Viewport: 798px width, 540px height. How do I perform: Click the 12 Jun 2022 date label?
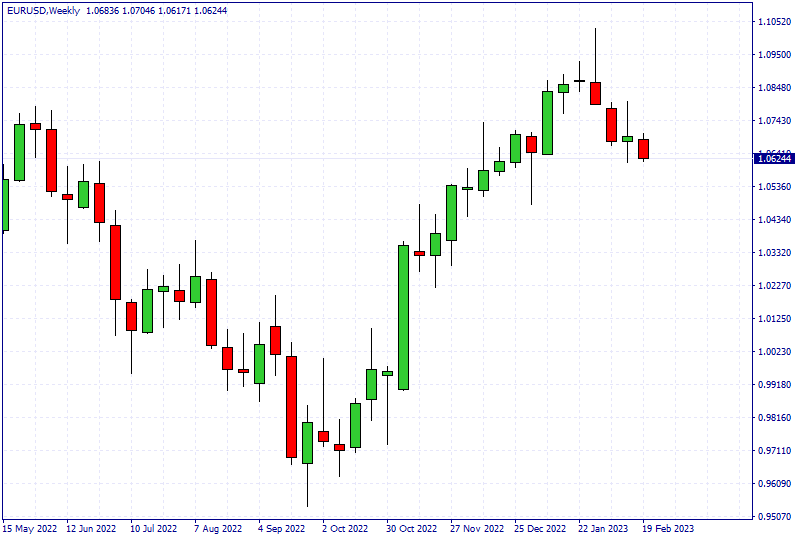(x=91, y=529)
